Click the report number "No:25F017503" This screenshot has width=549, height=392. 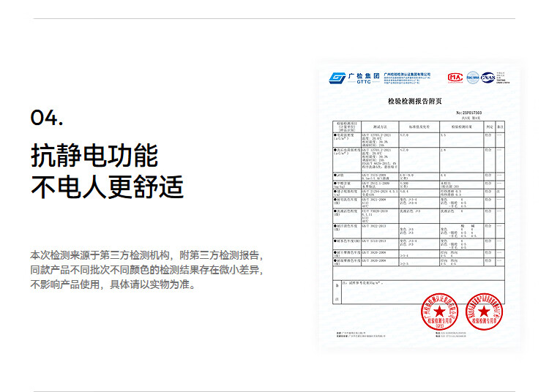pos(468,113)
